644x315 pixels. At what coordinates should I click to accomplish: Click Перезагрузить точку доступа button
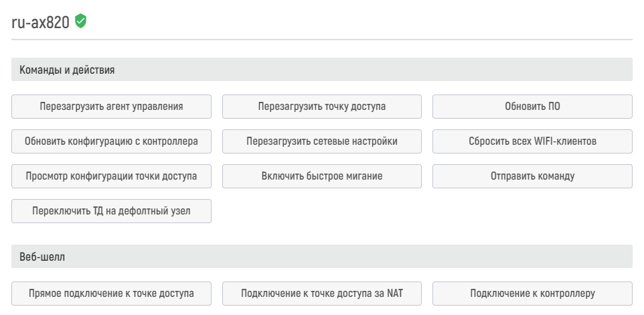click(321, 107)
